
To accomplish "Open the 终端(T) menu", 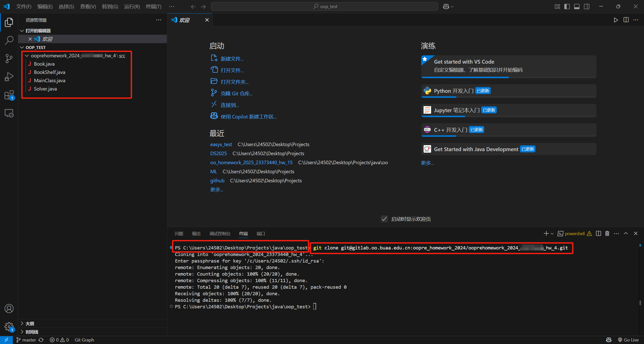I will click(154, 7).
